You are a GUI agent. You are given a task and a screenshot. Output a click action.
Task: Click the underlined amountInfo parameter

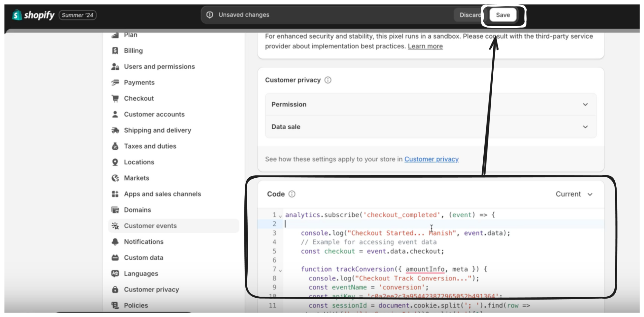[x=425, y=269]
